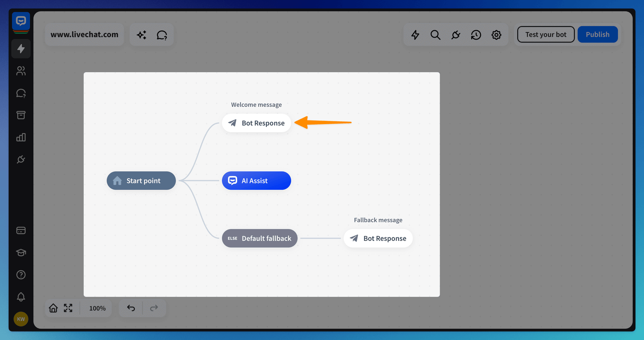Select the Start point node
Image resolution: width=644 pixels, height=340 pixels.
141,181
